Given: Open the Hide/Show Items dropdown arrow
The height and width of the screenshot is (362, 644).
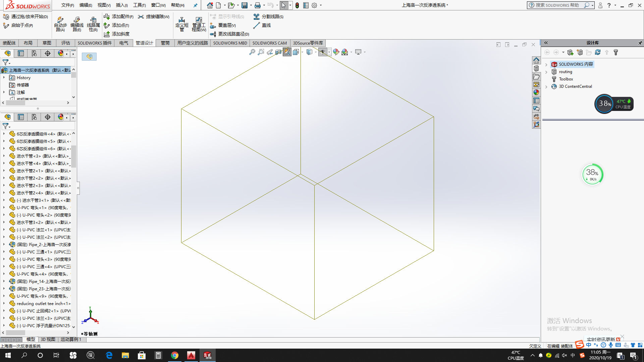Looking at the screenshot, I should click(x=329, y=52).
